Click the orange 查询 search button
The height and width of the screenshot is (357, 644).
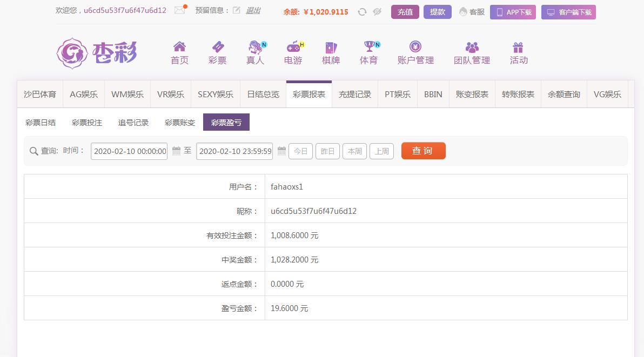pyautogui.click(x=423, y=151)
